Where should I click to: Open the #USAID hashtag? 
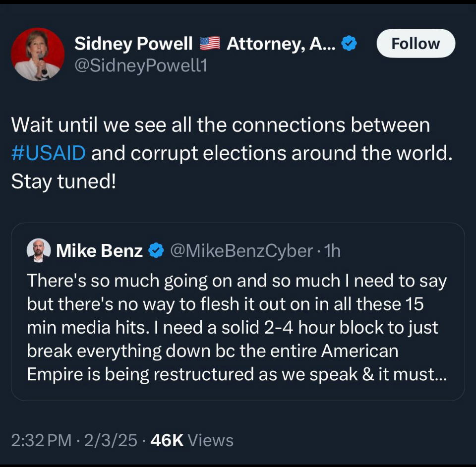coord(48,153)
